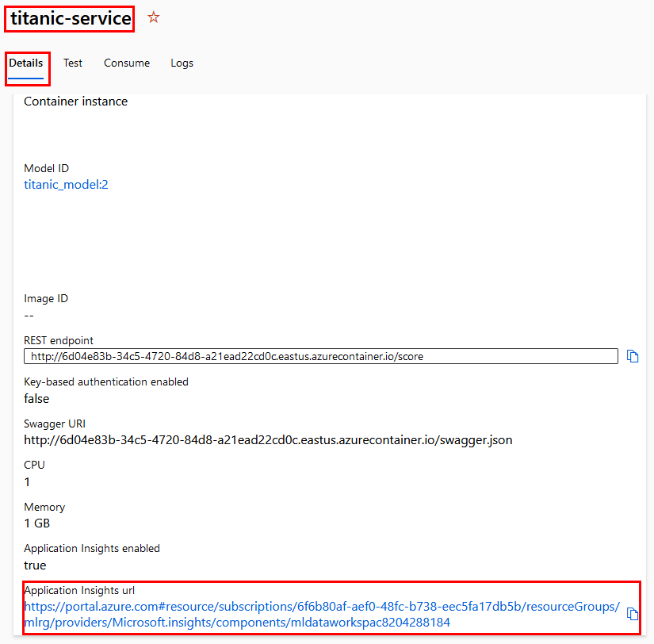The image size is (654, 644).
Task: Click the Container instance text
Action: click(x=75, y=102)
